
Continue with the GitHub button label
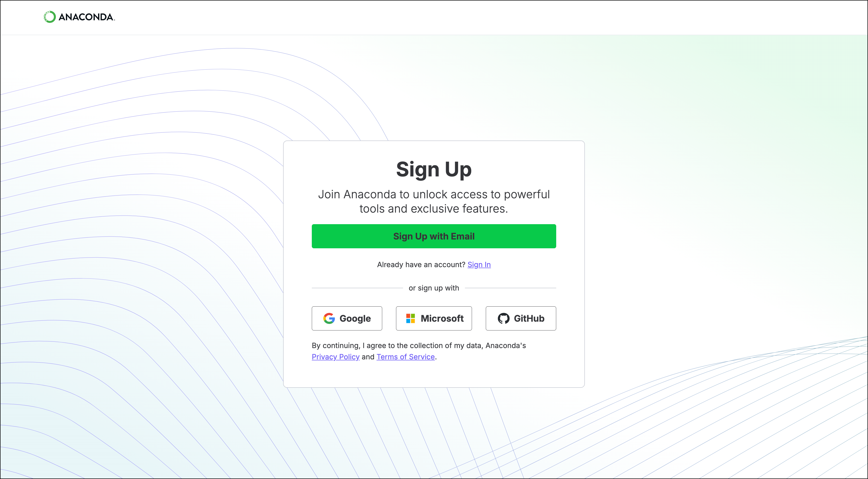[x=529, y=318]
